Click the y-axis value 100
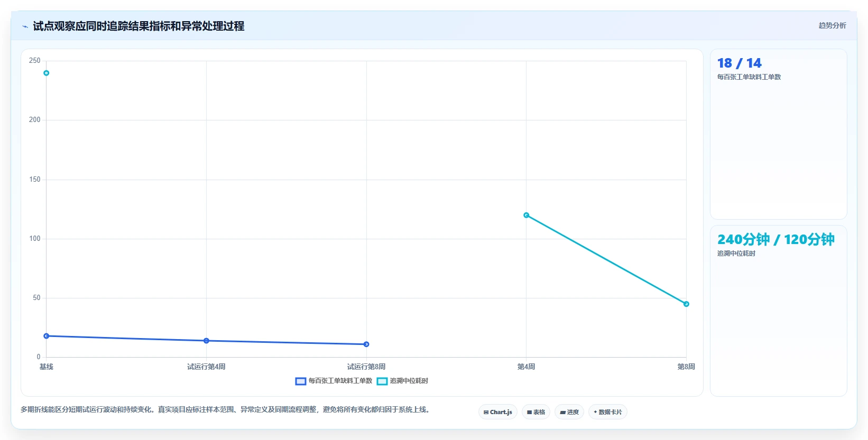The image size is (868, 440). point(35,239)
